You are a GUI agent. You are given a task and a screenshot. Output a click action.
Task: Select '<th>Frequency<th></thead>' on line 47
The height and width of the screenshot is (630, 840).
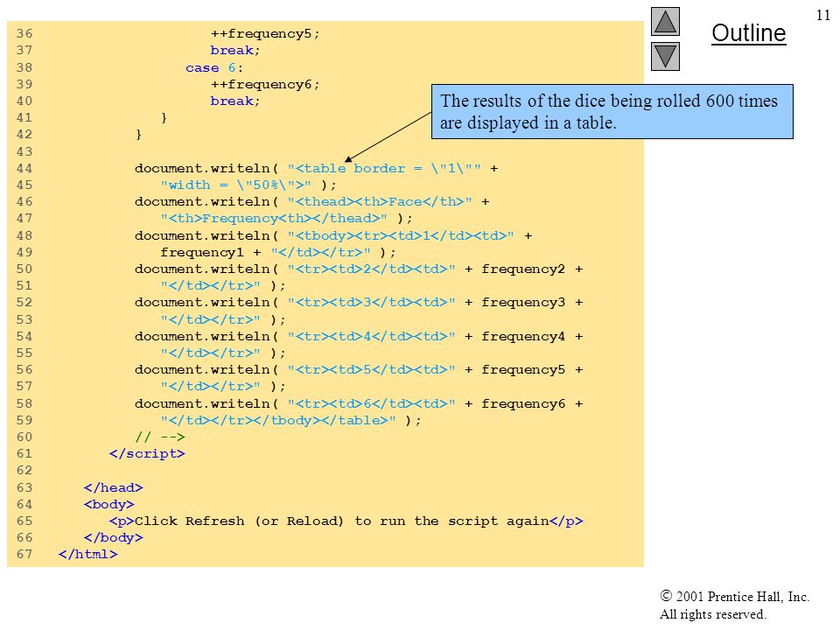tap(274, 218)
